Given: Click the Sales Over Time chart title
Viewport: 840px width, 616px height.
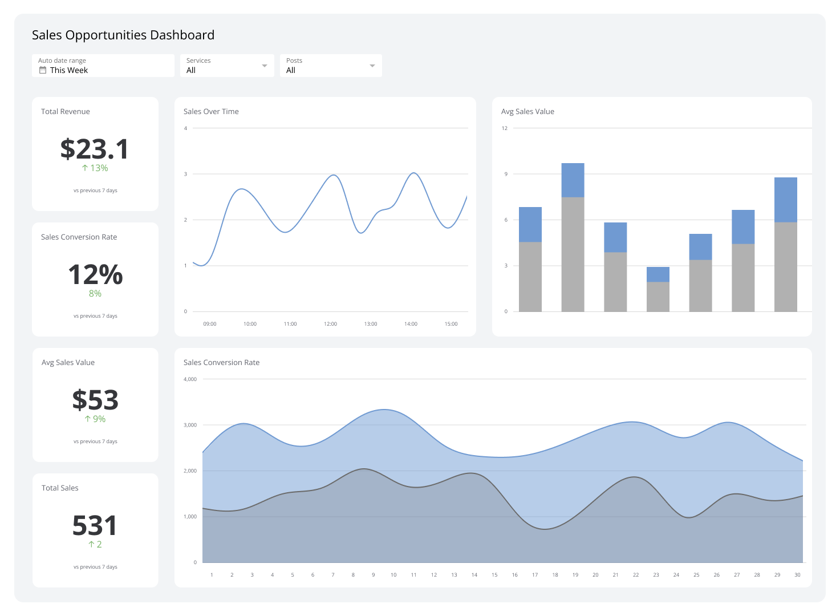Looking at the screenshot, I should (211, 111).
